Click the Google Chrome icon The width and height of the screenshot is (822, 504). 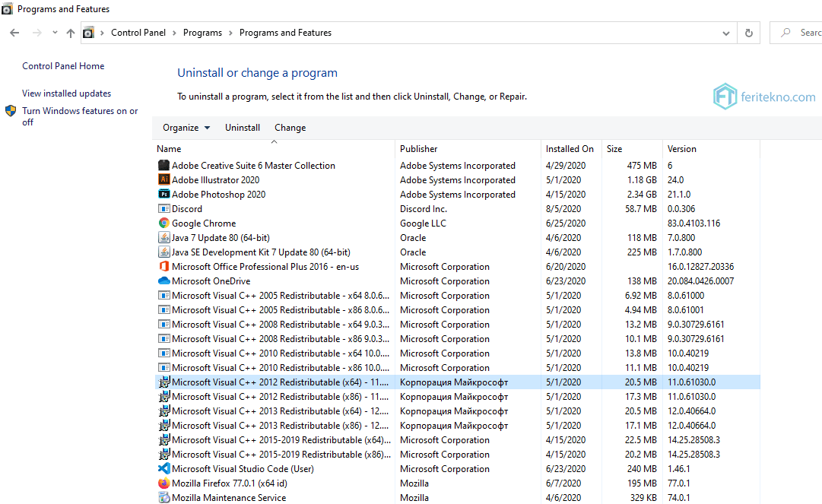tap(164, 223)
